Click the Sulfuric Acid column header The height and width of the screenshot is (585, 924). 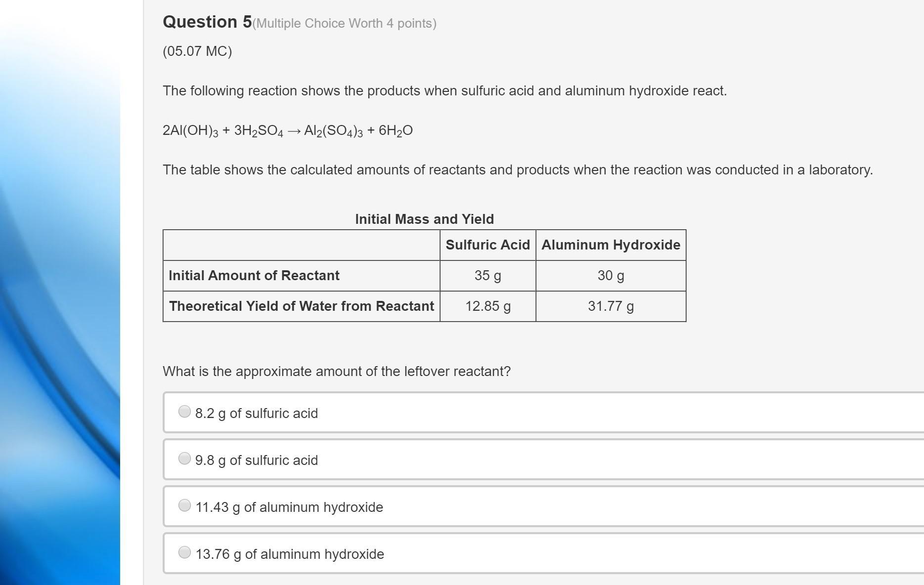[488, 245]
